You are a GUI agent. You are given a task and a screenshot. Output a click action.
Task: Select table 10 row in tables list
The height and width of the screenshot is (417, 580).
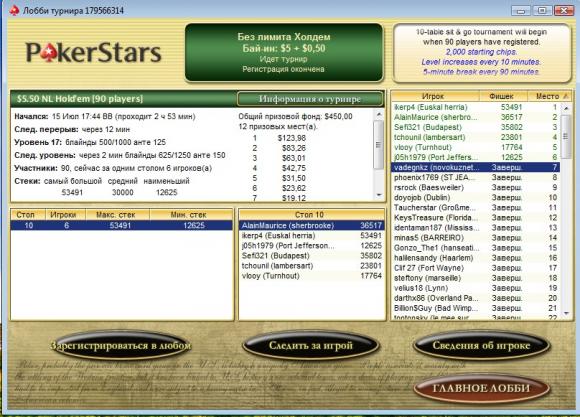pos(122,225)
